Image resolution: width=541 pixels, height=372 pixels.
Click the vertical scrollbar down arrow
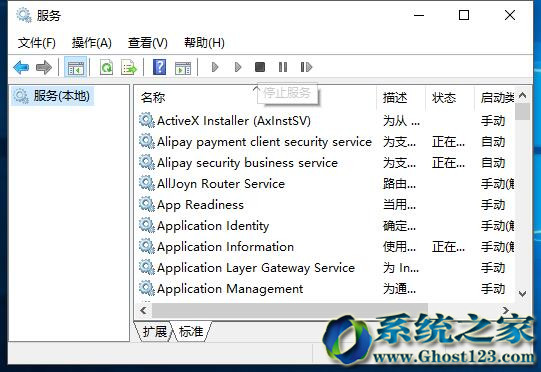(x=522, y=294)
